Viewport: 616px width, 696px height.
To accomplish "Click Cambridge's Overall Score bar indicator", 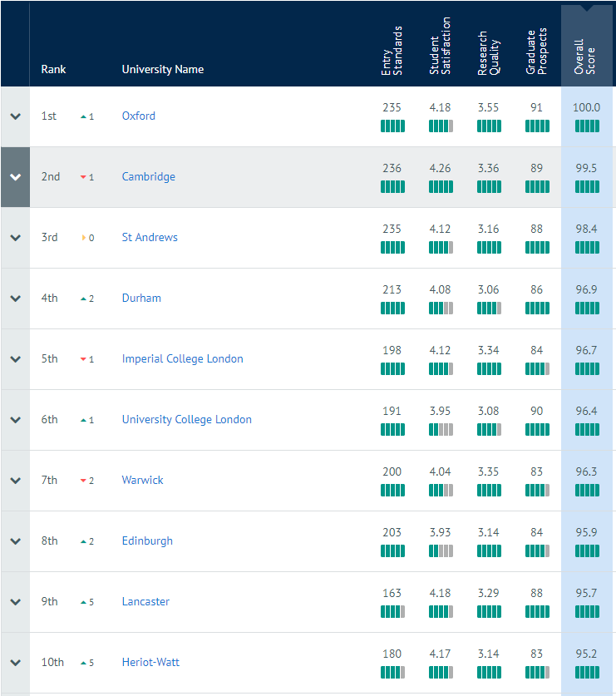I will [x=587, y=187].
